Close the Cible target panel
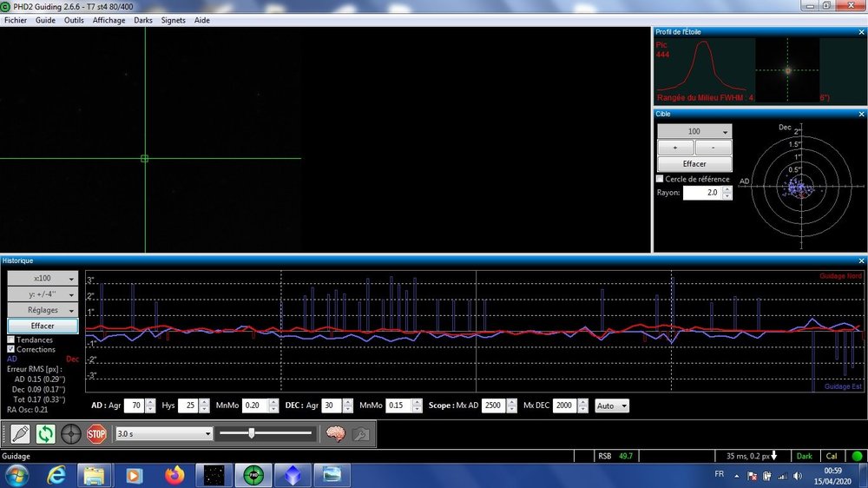Viewport: 868px width, 488px height. (x=861, y=114)
